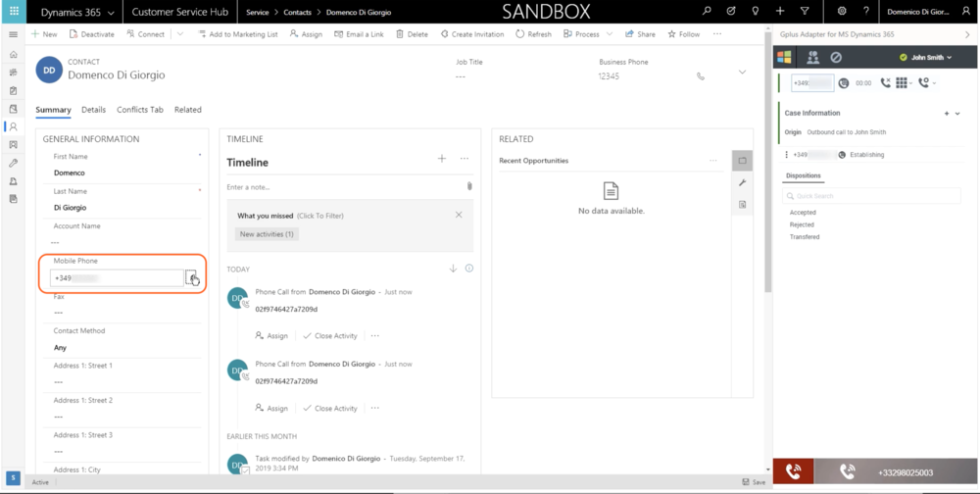Open the Gplus keypad dropdown
This screenshot has width=980, height=494.
[x=904, y=82]
